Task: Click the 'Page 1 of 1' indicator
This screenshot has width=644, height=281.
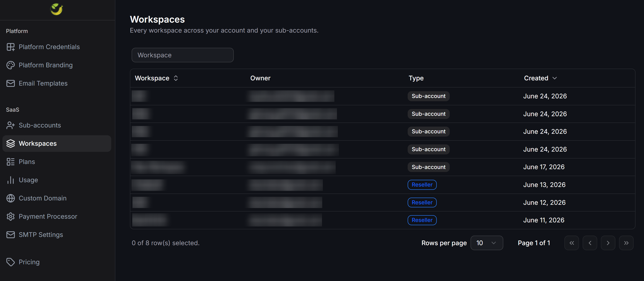Action: (534, 243)
